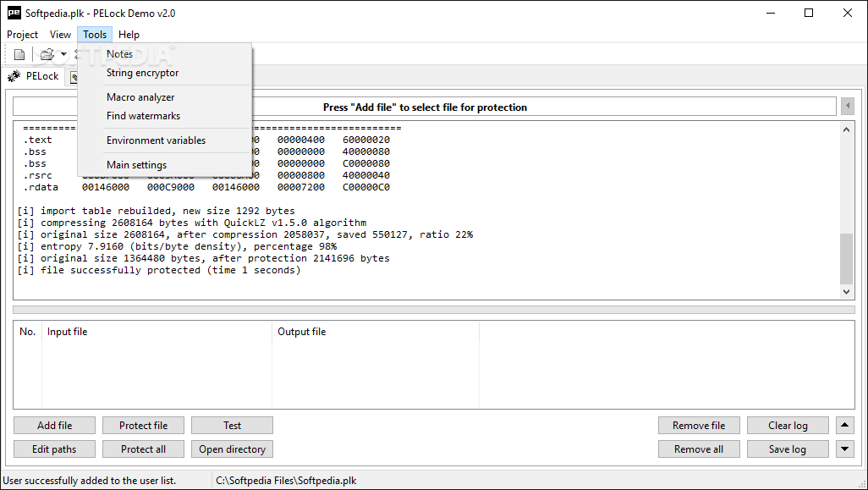Click the No. column header
868x490 pixels.
(x=28, y=332)
